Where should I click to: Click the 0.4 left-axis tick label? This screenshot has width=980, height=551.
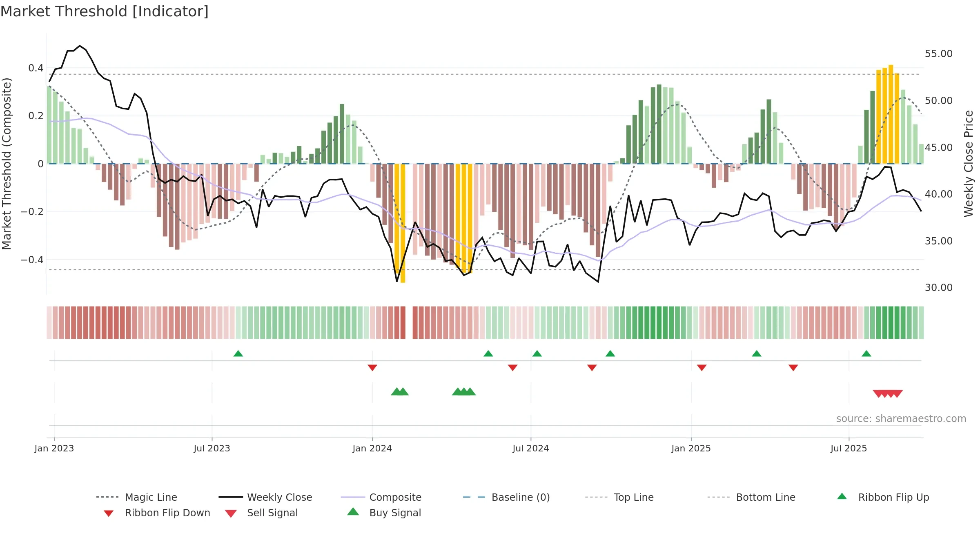point(36,68)
